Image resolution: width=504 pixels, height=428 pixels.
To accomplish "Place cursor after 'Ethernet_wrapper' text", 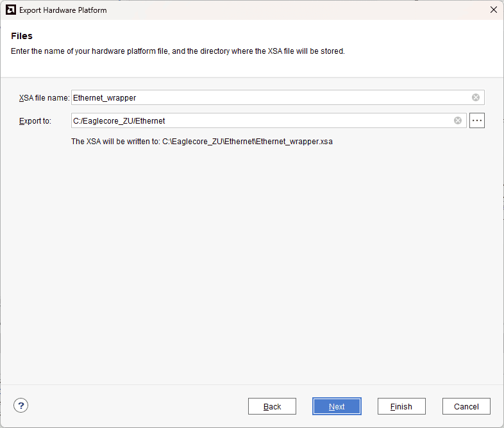I will coord(137,98).
